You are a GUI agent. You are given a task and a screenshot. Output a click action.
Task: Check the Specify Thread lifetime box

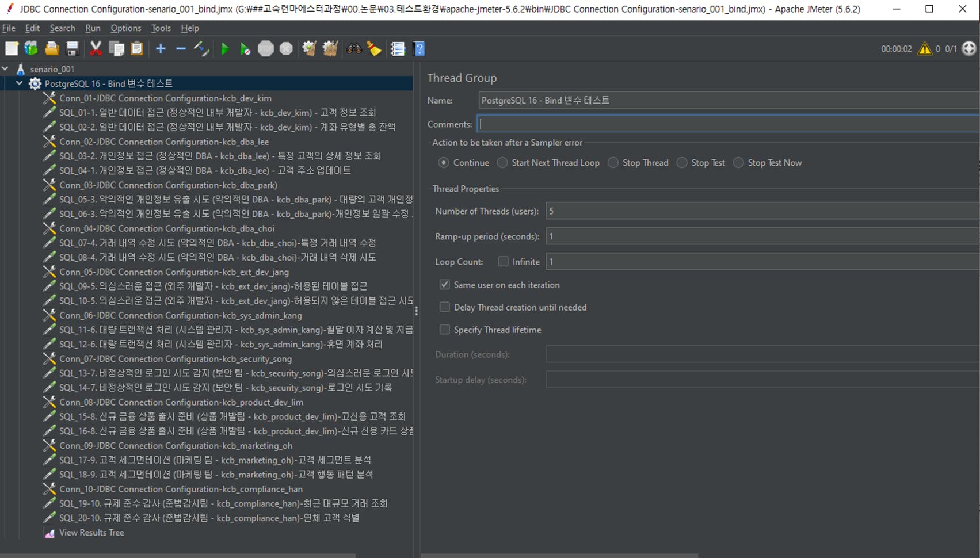pos(445,330)
